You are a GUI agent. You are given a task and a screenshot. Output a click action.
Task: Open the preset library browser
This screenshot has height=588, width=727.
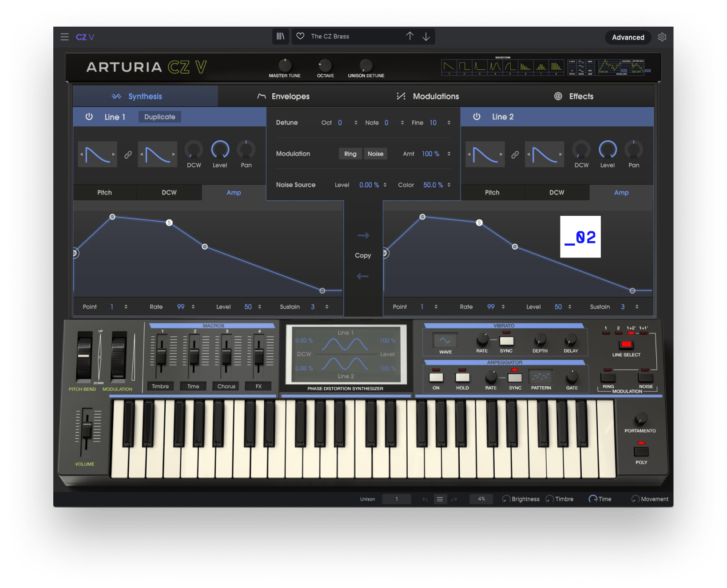(280, 36)
